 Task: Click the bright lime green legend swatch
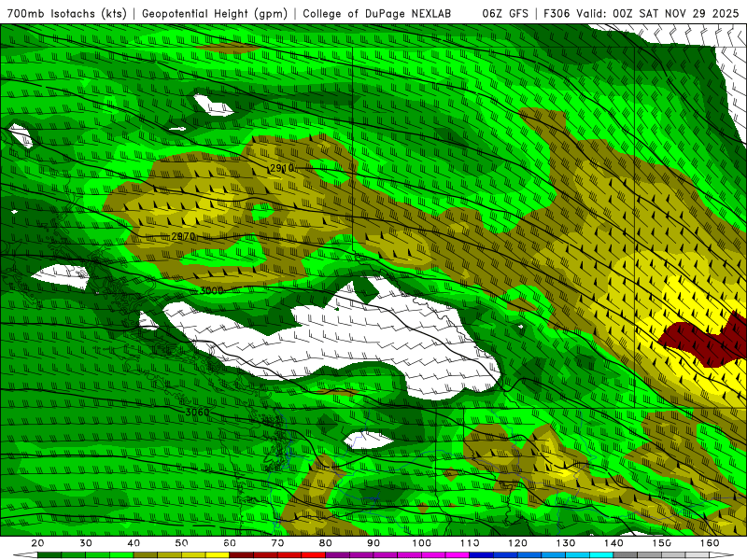pos(121,554)
